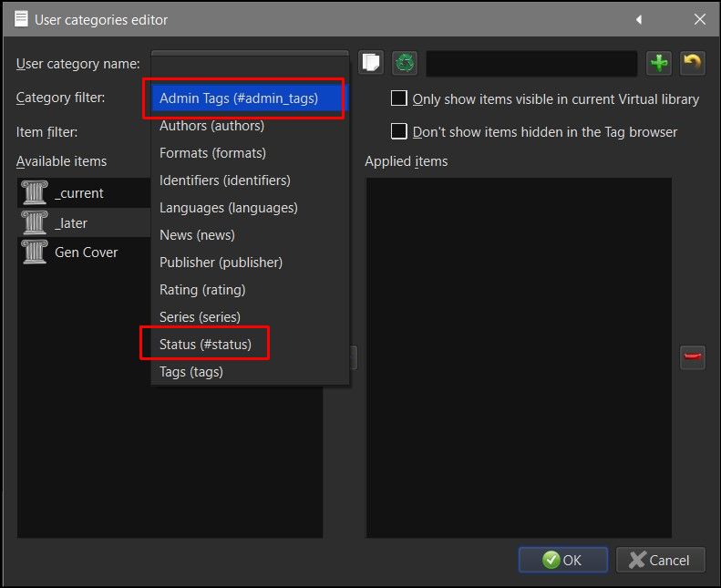721x588 pixels.
Task: Pick Publisher (publisher) entry
Action: 250,262
